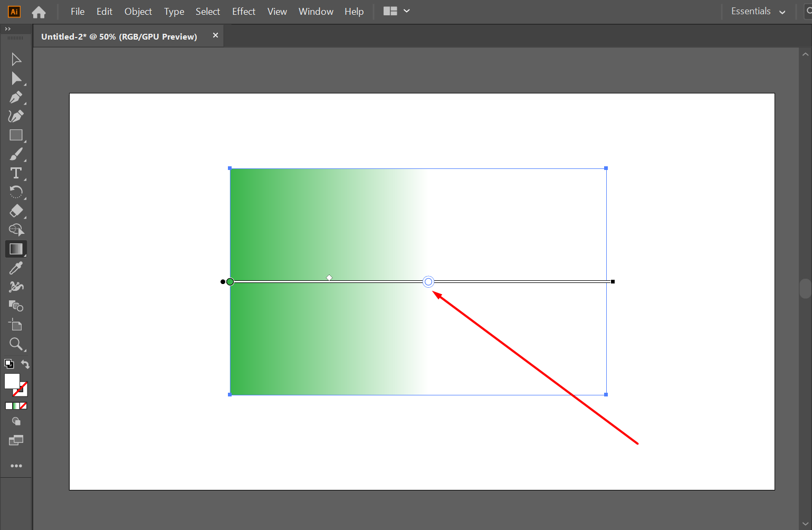812x530 pixels.
Task: Activate the Rectangle tool
Action: pos(16,135)
